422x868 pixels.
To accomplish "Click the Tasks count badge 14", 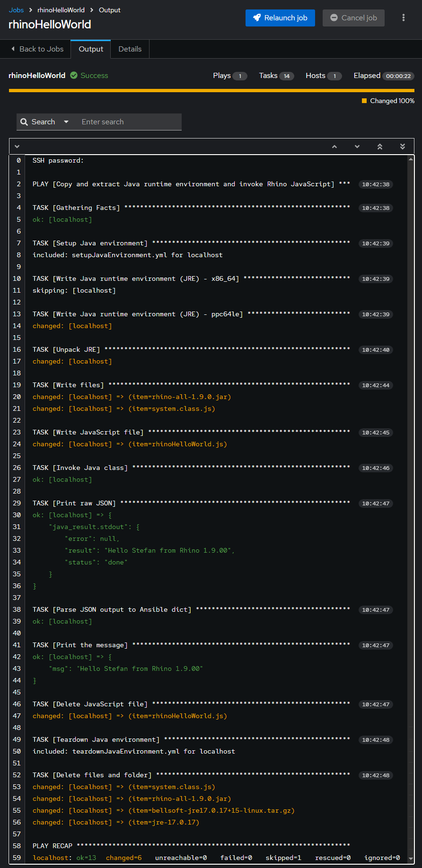I will (287, 76).
